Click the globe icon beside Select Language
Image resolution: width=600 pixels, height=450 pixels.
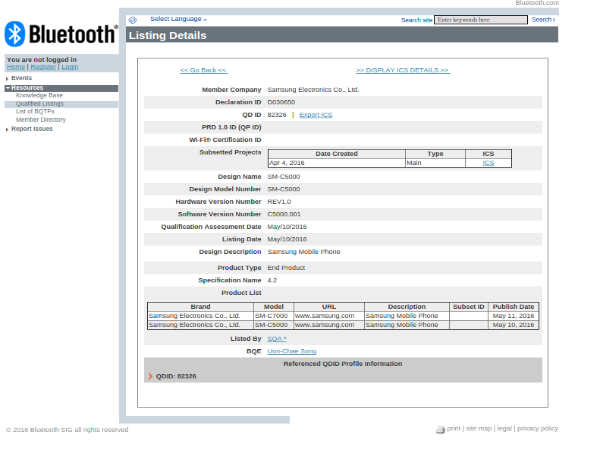point(133,20)
